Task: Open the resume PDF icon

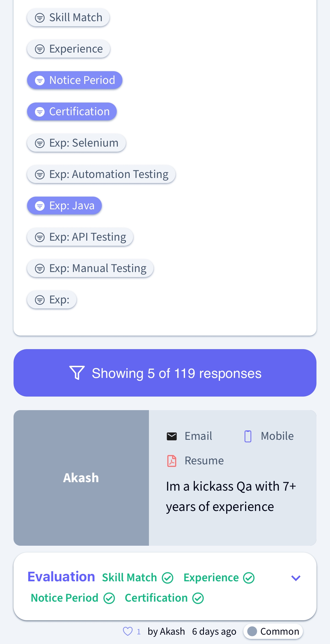Action: pyautogui.click(x=172, y=461)
